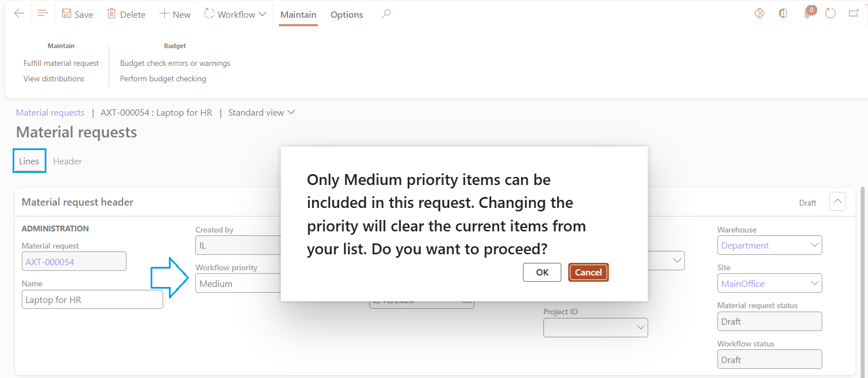Expand the Workflow dropdown menu
Screen dimensions: 868x378
tap(235, 14)
